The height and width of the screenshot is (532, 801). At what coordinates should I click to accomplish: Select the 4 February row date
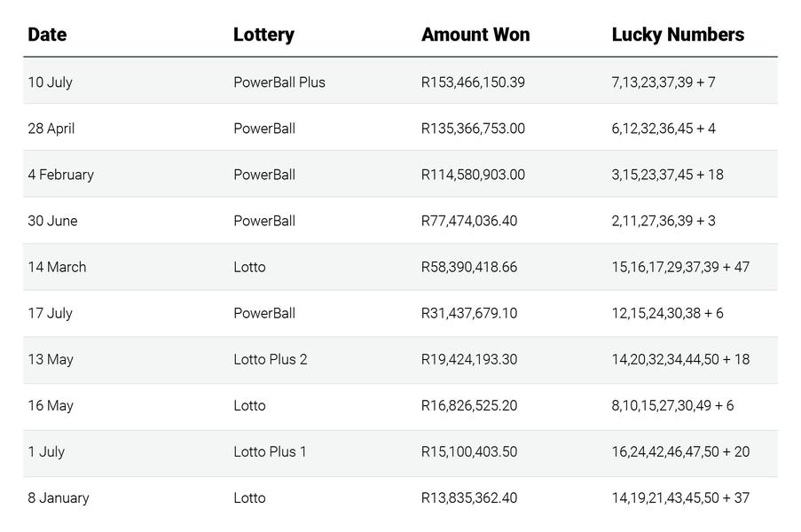61,175
